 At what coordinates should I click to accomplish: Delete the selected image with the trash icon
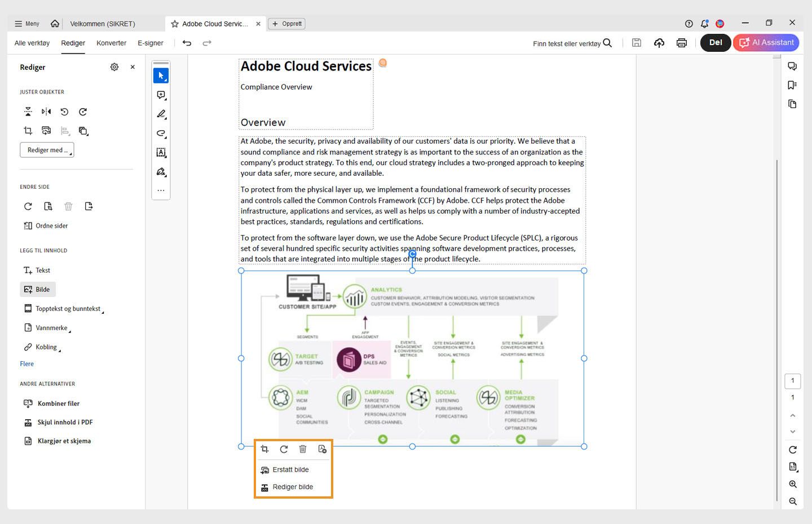tap(303, 449)
